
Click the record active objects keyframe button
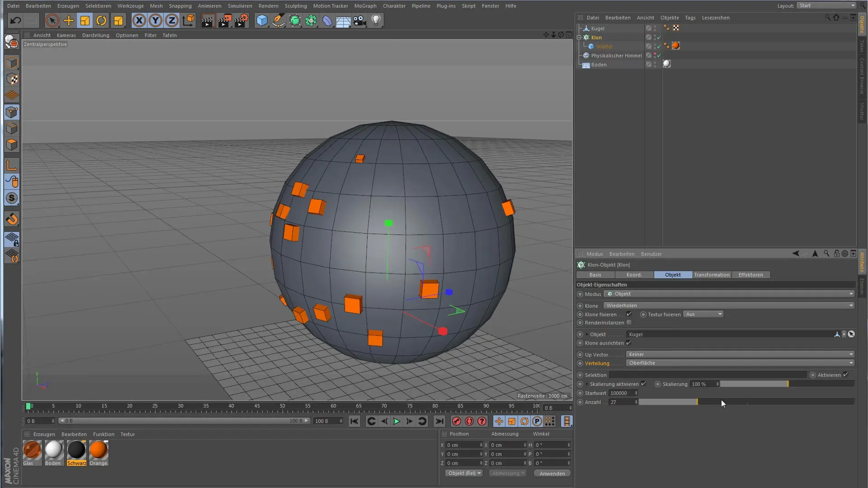click(457, 421)
